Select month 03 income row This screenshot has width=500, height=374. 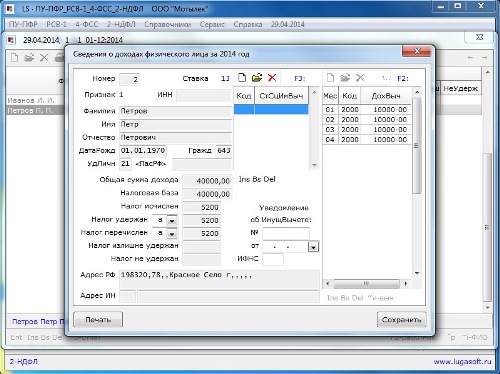(367, 129)
